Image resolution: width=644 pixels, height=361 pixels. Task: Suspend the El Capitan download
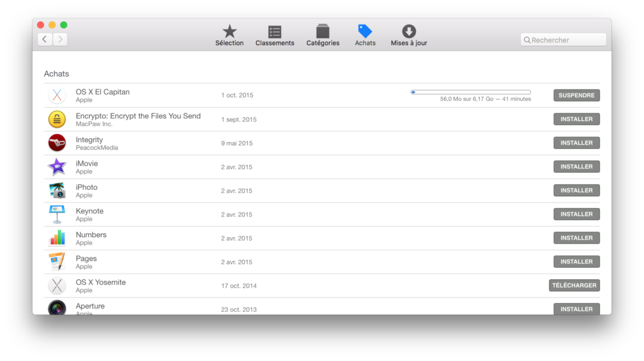click(x=576, y=95)
